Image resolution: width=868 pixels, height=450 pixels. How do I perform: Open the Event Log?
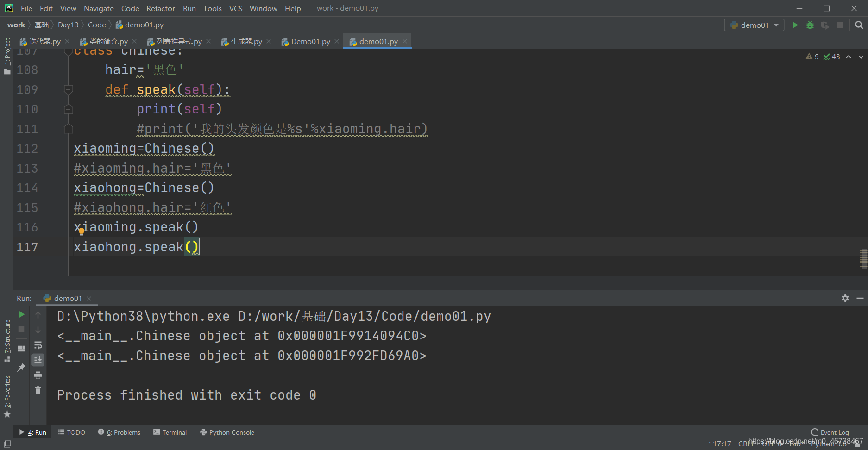pyautogui.click(x=830, y=432)
